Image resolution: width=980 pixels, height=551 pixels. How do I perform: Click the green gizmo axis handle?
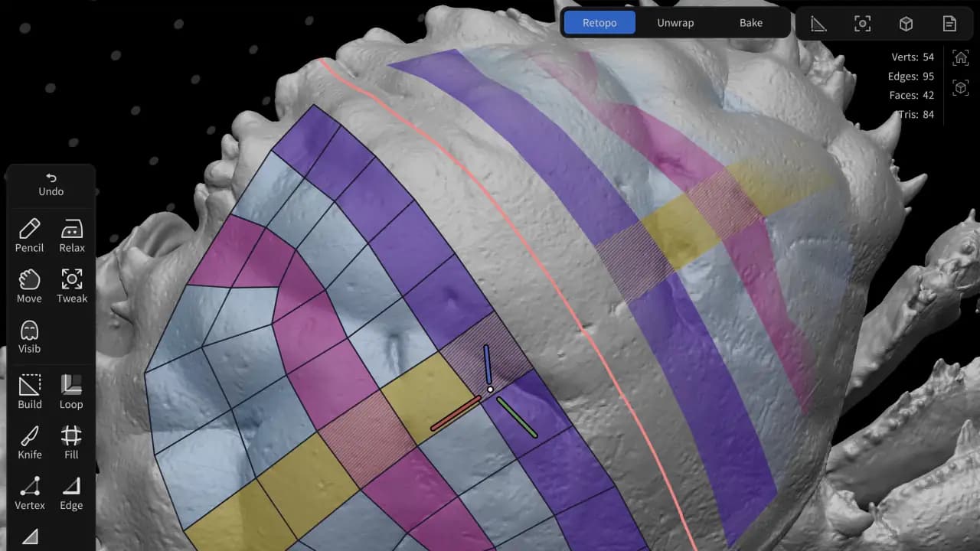(x=517, y=417)
